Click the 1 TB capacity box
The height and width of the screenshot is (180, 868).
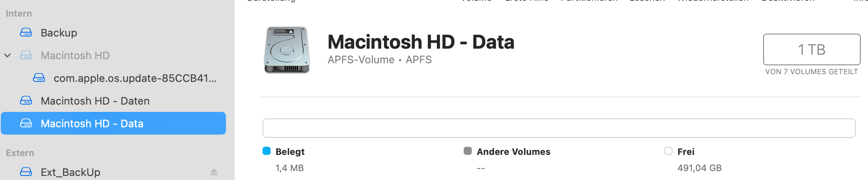coord(812,49)
